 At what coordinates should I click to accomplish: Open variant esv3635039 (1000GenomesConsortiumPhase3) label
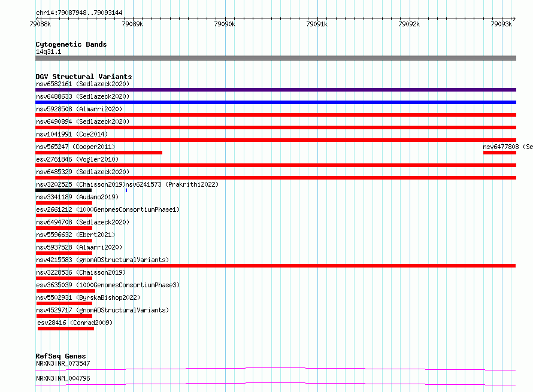click(108, 285)
